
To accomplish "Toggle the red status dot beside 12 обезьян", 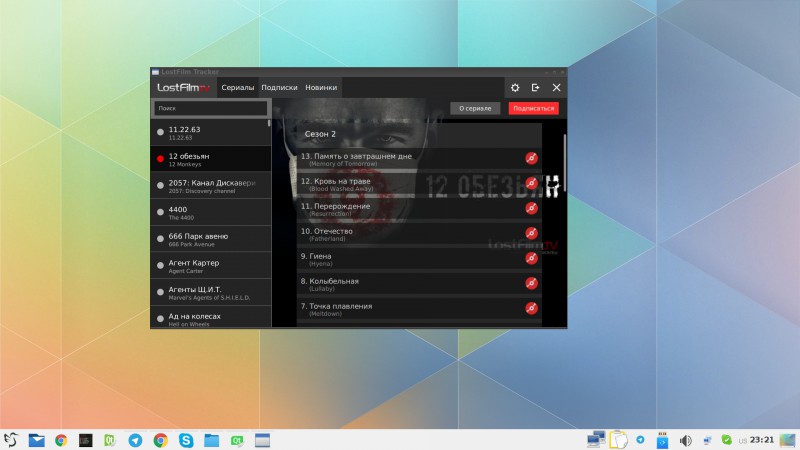I will tap(160, 159).
